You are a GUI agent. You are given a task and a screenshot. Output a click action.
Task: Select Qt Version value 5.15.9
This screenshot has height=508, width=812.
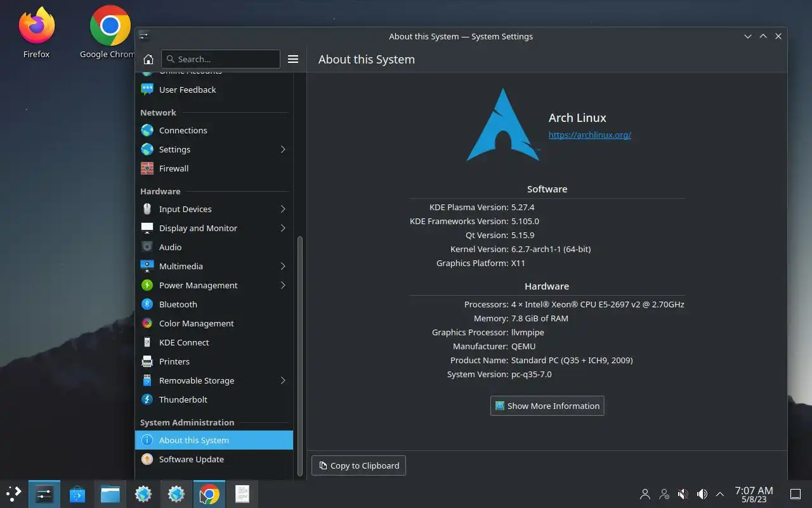pyautogui.click(x=523, y=235)
